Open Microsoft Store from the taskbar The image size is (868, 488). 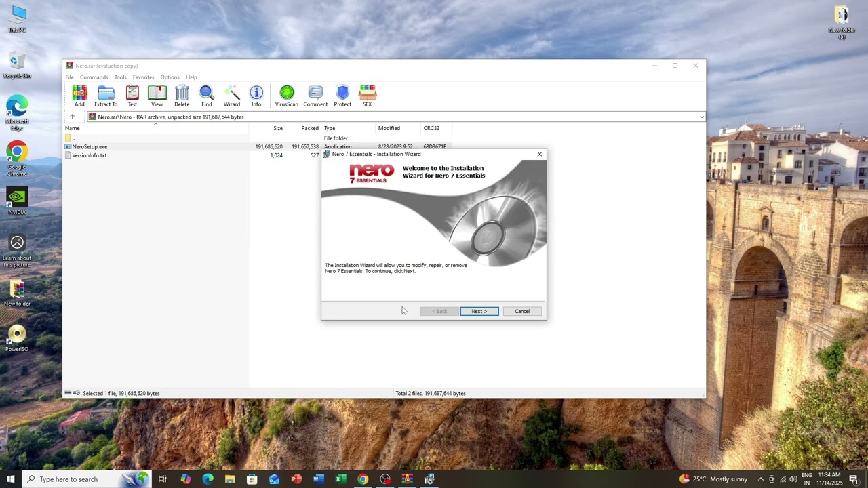coord(252,479)
